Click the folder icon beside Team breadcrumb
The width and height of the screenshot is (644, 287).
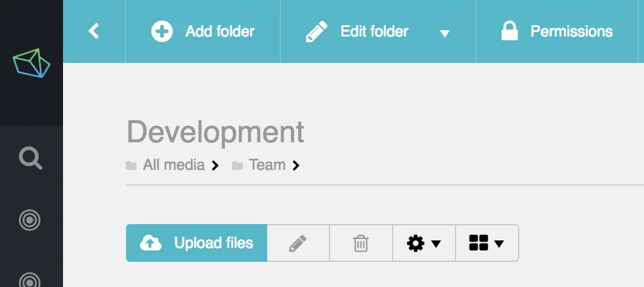tap(237, 166)
